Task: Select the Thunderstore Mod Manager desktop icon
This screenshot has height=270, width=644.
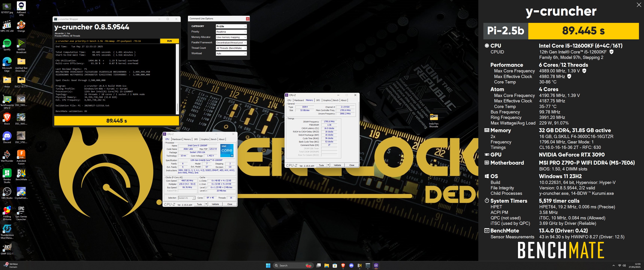Action: (7, 232)
